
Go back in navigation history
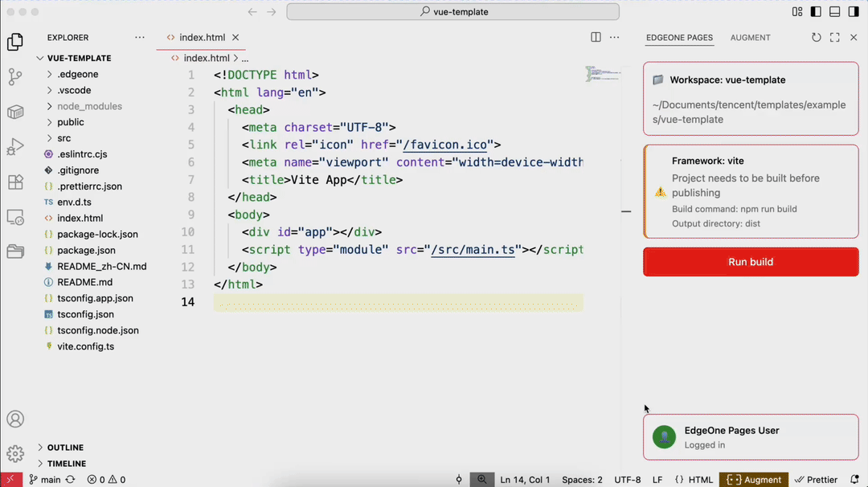click(x=252, y=11)
